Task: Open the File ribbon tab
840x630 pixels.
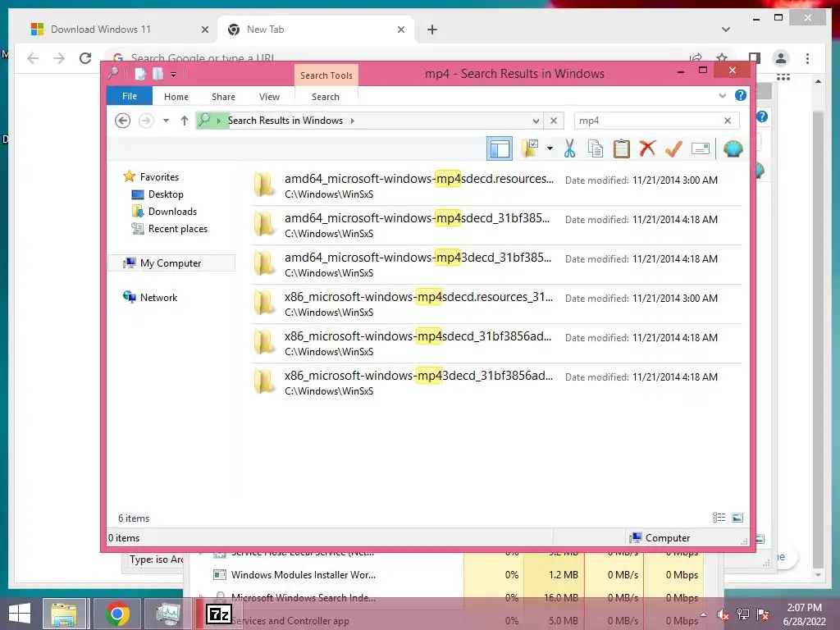Action: click(x=129, y=96)
